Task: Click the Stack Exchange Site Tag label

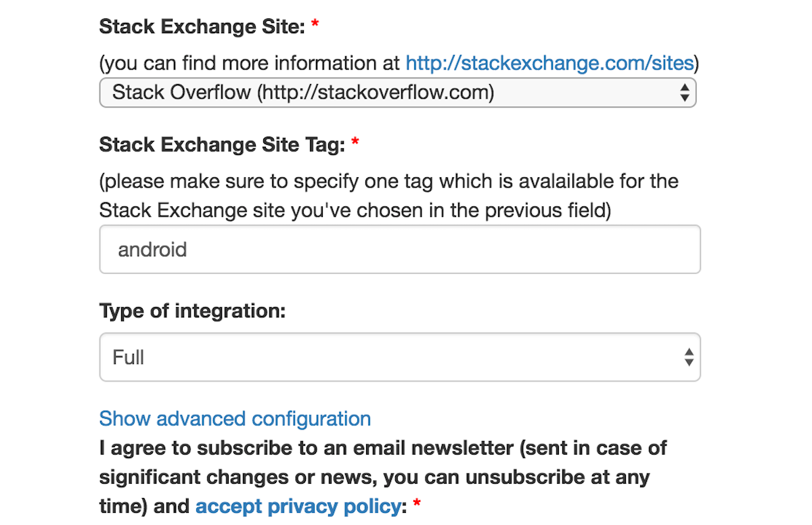Action: [x=223, y=144]
